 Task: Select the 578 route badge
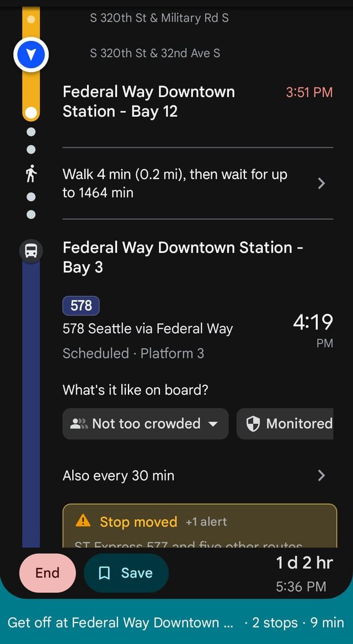81,306
